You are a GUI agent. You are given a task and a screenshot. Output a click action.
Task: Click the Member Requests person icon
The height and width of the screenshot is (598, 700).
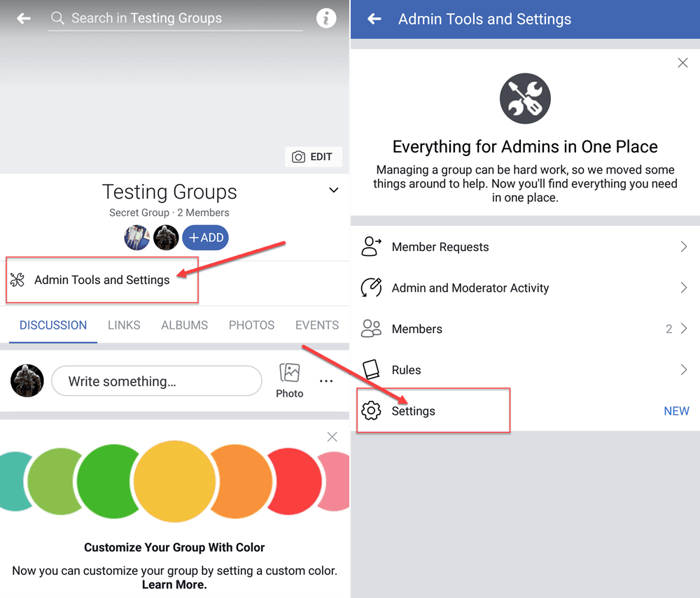coord(371,247)
